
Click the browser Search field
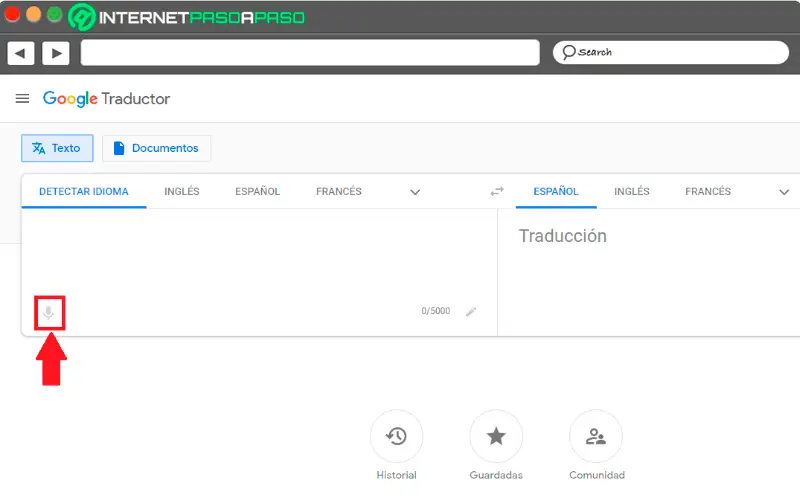click(x=670, y=53)
